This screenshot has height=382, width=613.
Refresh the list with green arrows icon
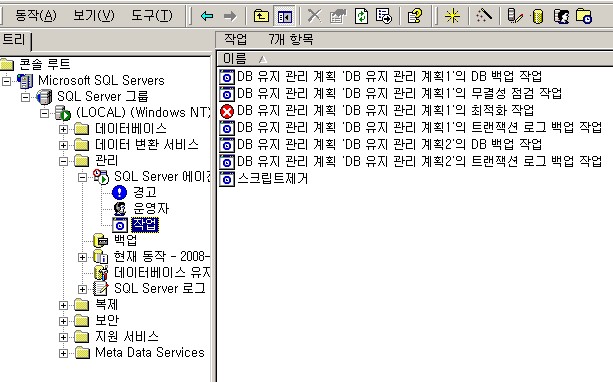(x=361, y=16)
